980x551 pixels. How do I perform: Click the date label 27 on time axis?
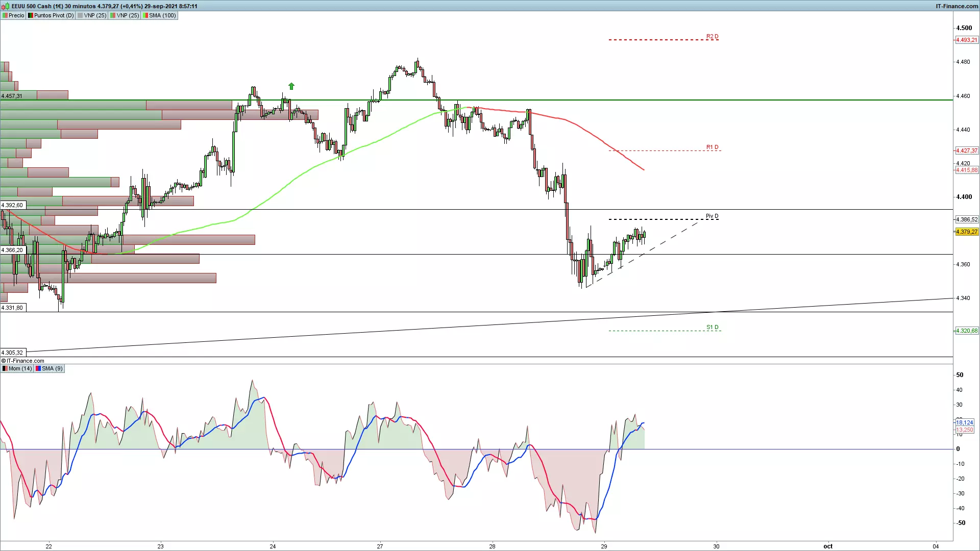pos(380,546)
